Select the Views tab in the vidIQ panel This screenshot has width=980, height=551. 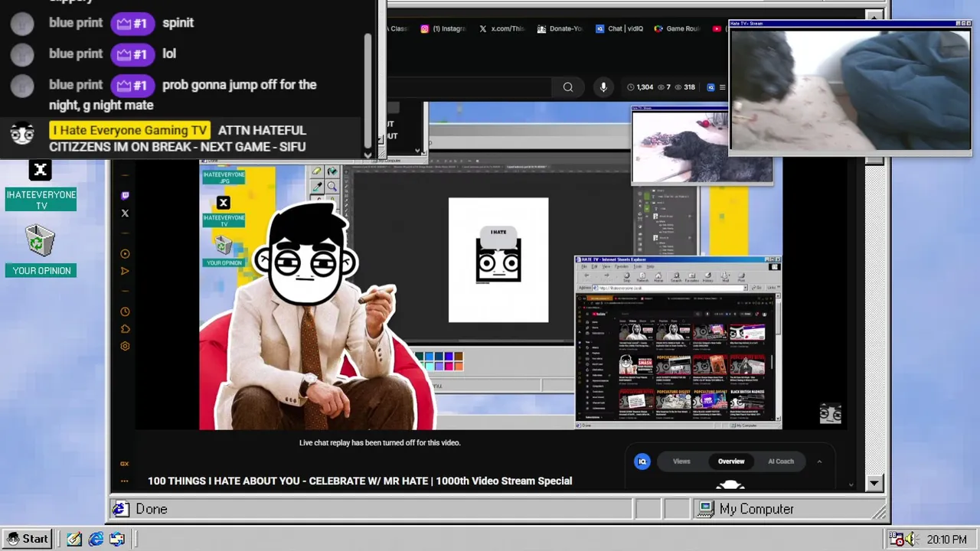coord(681,461)
